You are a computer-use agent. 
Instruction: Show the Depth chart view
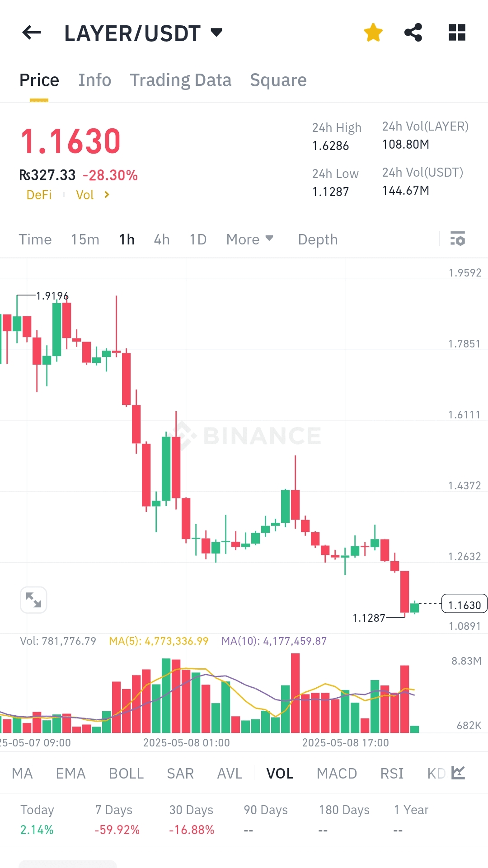coord(318,239)
